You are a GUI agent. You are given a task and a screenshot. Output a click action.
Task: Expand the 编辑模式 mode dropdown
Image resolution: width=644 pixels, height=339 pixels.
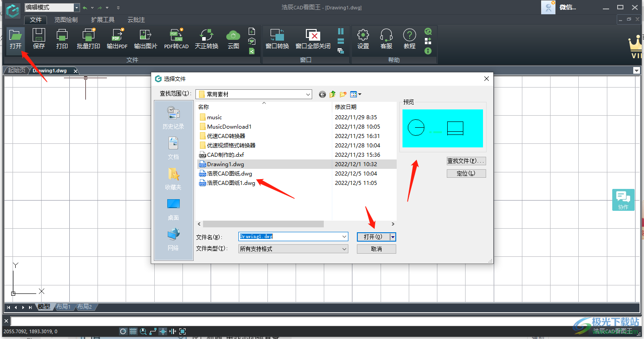point(76,8)
